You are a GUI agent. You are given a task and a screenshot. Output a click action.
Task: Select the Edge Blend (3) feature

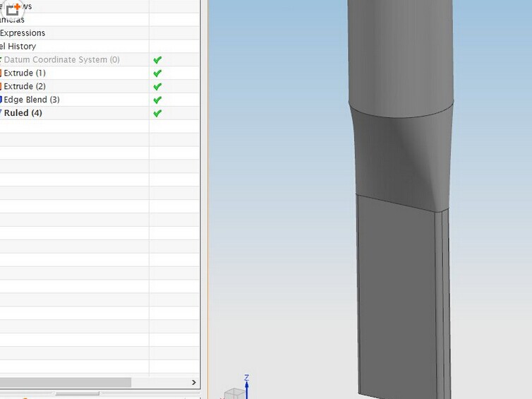click(x=32, y=100)
